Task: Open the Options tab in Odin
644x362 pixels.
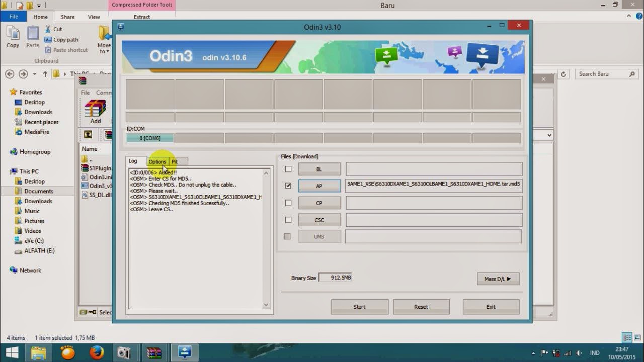Action: [157, 161]
